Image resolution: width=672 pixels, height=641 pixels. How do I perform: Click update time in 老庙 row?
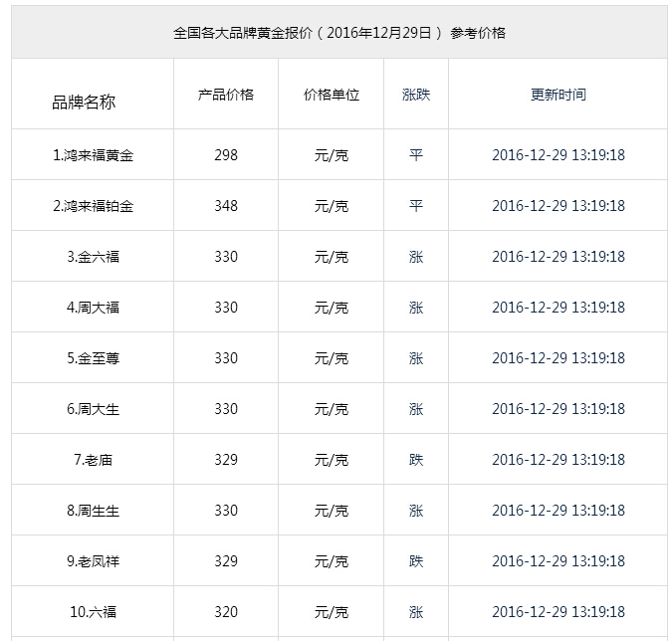[x=558, y=460]
